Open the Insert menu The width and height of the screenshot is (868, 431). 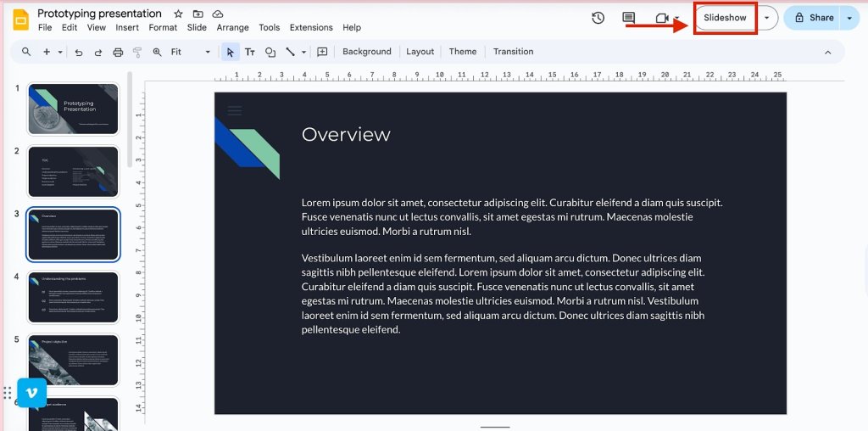pos(127,27)
